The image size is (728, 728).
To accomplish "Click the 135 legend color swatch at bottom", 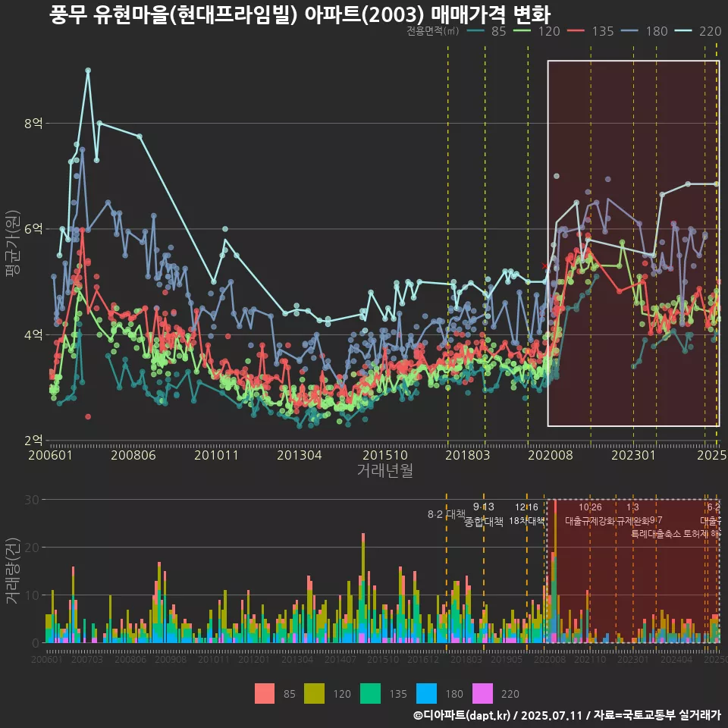I will 371,694.
